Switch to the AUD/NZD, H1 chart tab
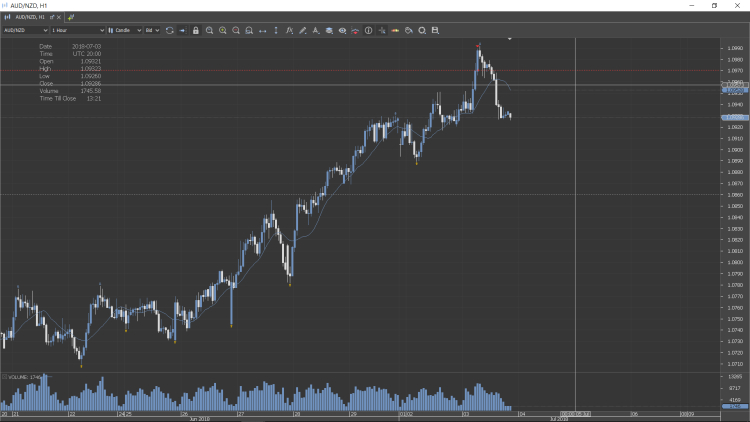 (30, 17)
